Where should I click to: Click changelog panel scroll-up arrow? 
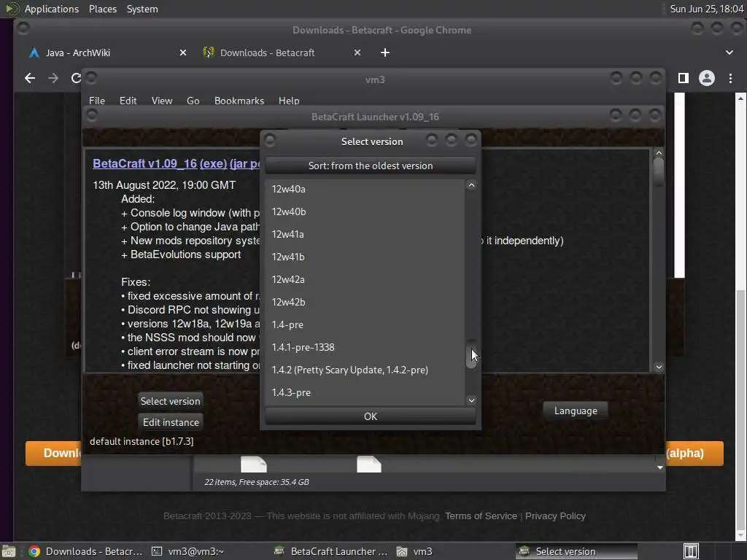pyautogui.click(x=659, y=153)
